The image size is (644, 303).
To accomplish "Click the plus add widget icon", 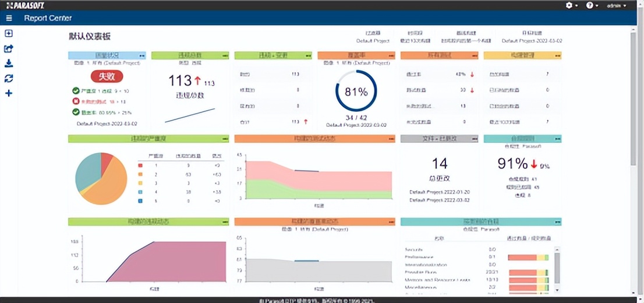I will (x=9, y=93).
